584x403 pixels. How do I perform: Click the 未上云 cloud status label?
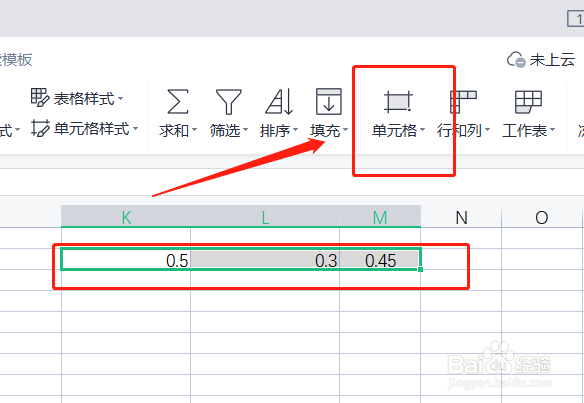pos(552,60)
